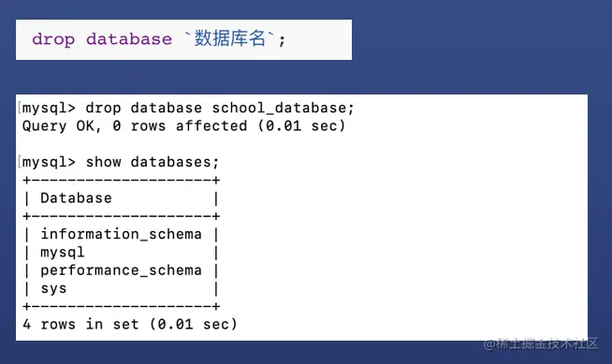Click the 数据库名 placeholder text
612x364 pixels.
click(230, 38)
